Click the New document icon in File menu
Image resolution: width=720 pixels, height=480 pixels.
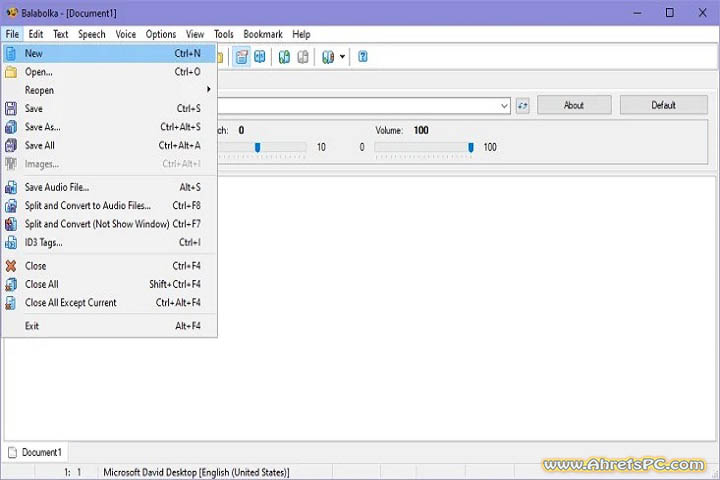click(11, 53)
